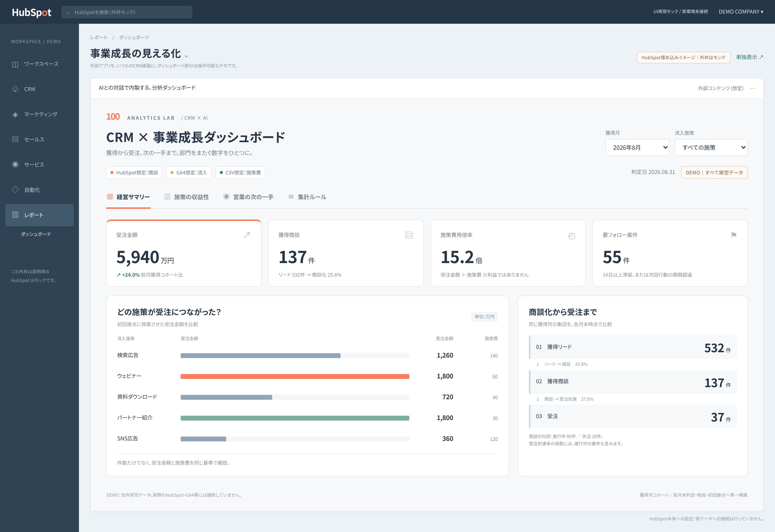775x532 pixels.
Task: Click the マーケティング diamond icon
Action: click(15, 114)
